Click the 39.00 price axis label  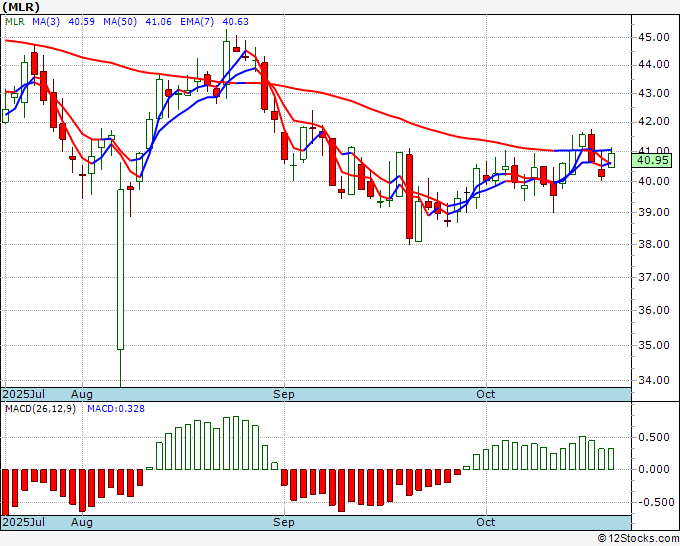click(x=654, y=212)
